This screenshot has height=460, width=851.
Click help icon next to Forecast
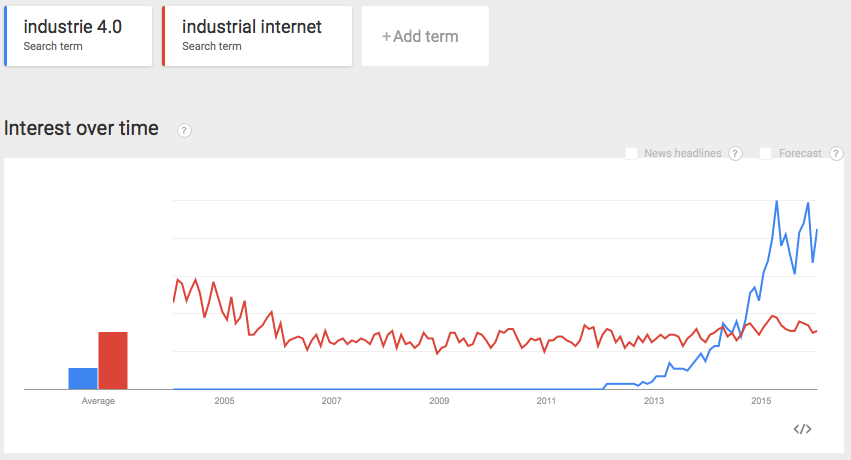[836, 153]
